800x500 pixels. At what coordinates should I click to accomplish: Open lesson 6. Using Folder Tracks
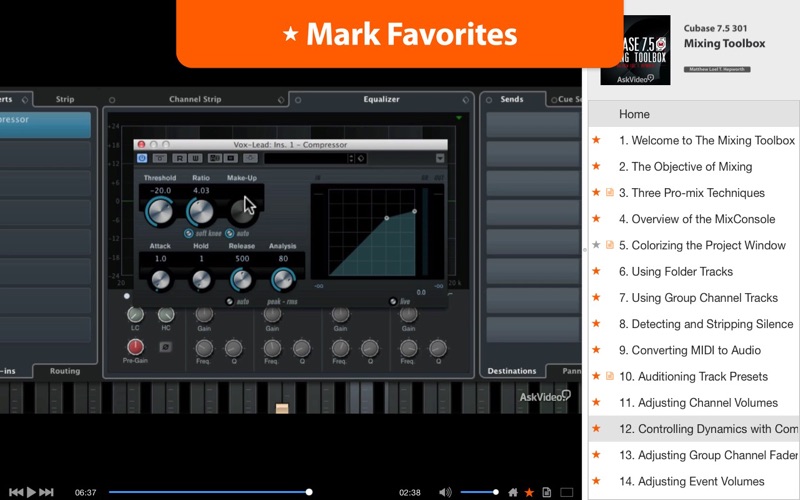pos(676,272)
